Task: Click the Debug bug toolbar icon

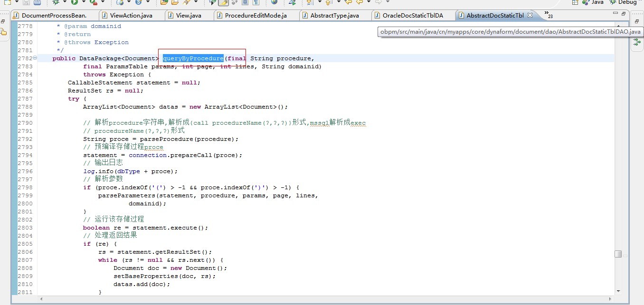Action: tap(56, 2)
